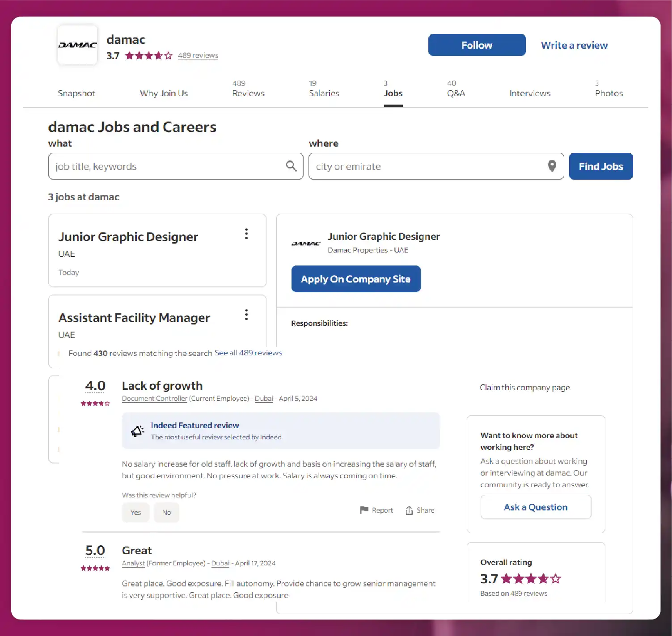
Task: Click 'Based on 489 reviews' text
Action: tap(514, 594)
